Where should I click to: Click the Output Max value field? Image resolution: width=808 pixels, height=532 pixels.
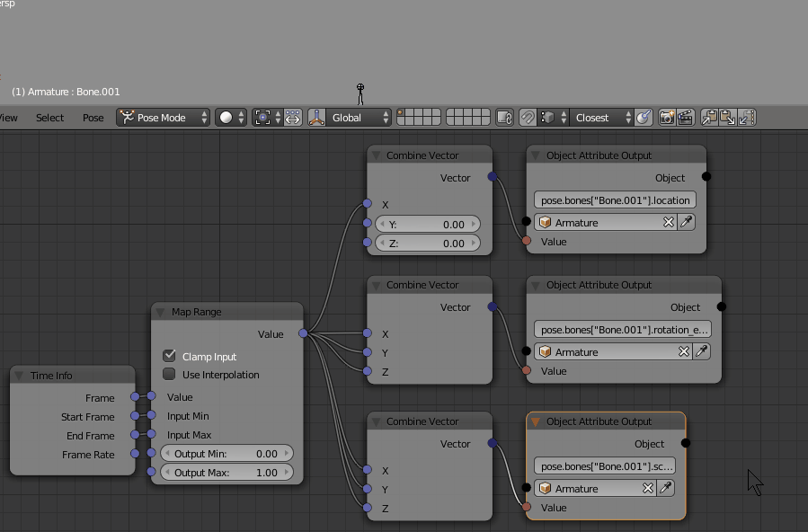[x=226, y=473]
